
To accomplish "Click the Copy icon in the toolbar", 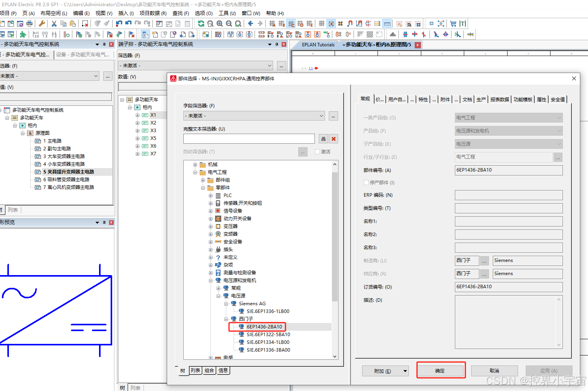I will pyautogui.click(x=63, y=24).
